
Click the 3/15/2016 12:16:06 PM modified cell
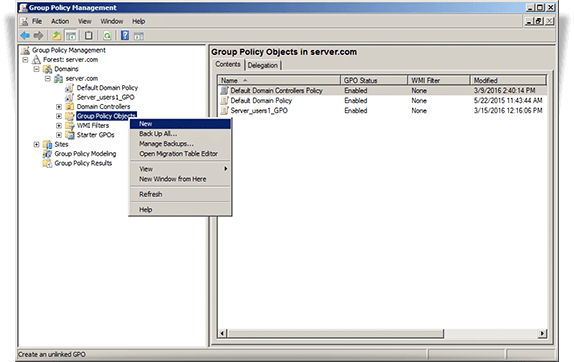tap(508, 111)
